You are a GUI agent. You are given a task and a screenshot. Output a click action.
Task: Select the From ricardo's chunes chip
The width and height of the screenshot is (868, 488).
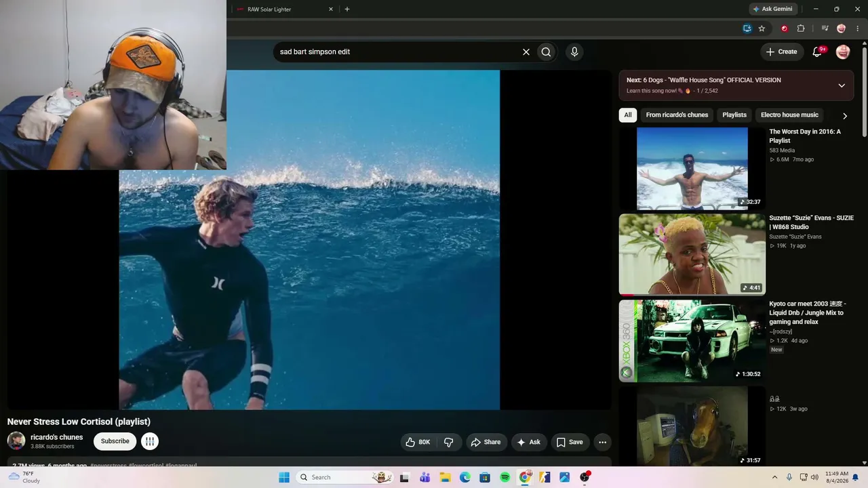tap(677, 115)
